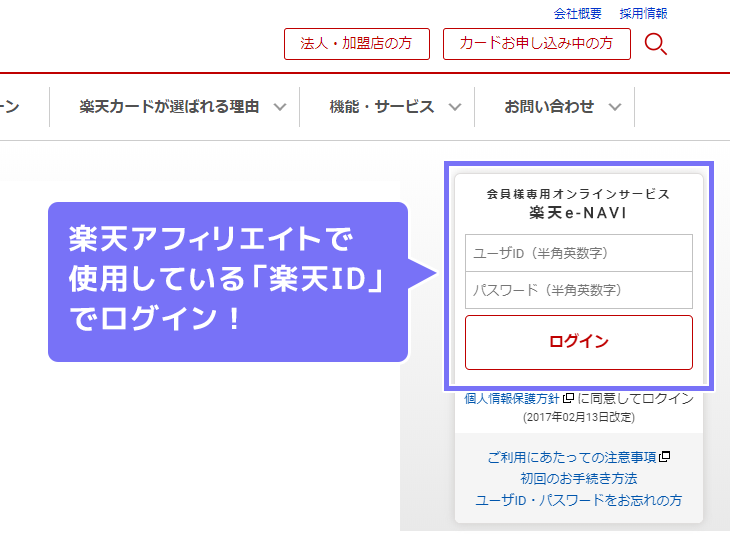Viewport: 730px width, 540px height.
Task: Click カードお申し込み中の方 button
Action: [x=537, y=44]
